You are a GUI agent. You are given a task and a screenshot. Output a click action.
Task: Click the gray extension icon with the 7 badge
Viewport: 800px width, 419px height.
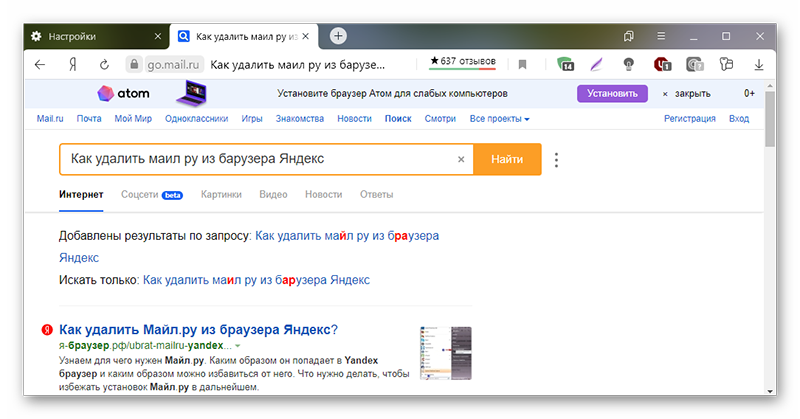695,64
